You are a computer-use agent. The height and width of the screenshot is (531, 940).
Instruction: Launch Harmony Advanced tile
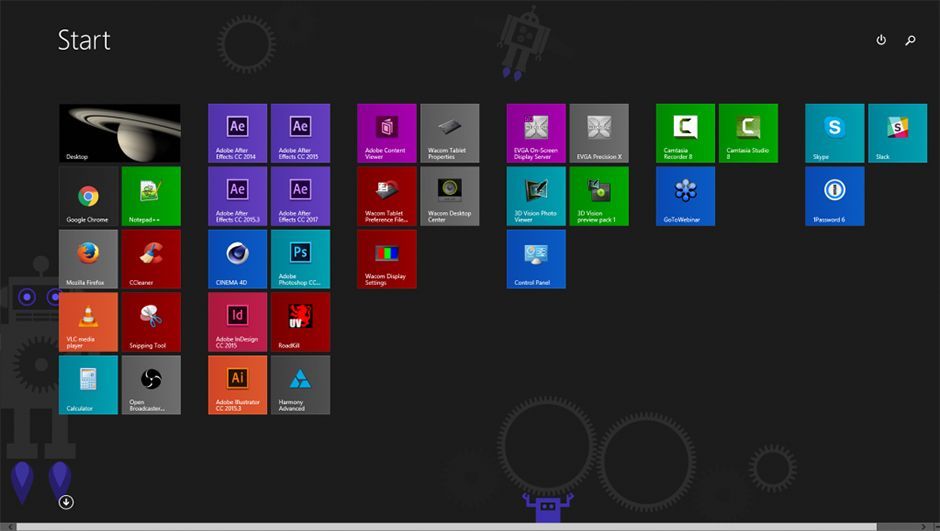300,385
